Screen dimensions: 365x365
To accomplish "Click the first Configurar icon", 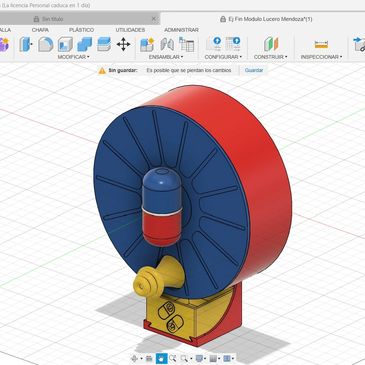I will click(x=214, y=44).
